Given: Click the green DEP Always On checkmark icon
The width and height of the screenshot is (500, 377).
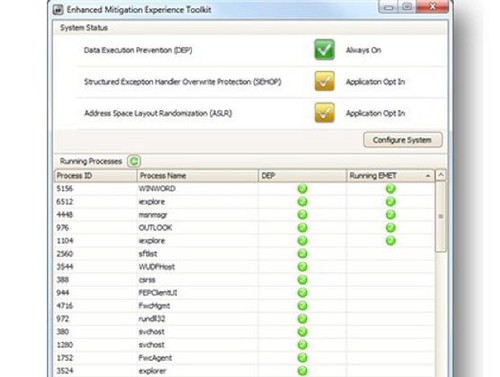Looking at the screenshot, I should pos(324,50).
